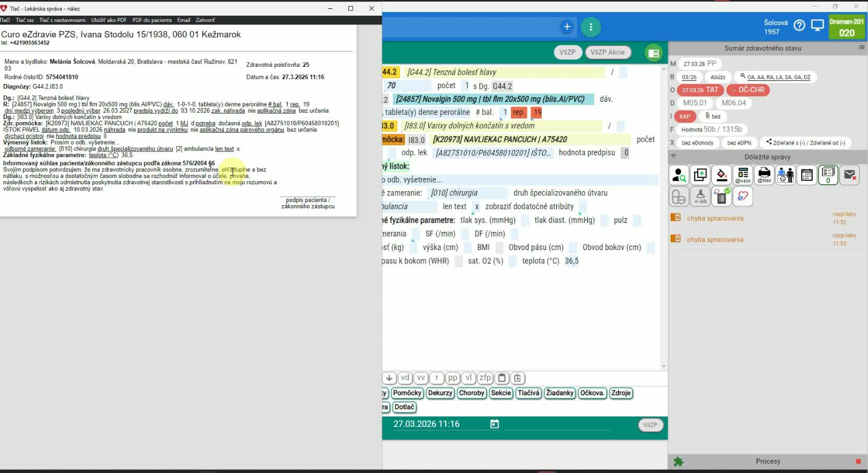The width and height of the screenshot is (868, 473).
Task: Toggle the green side panel layout button
Action: [653, 53]
